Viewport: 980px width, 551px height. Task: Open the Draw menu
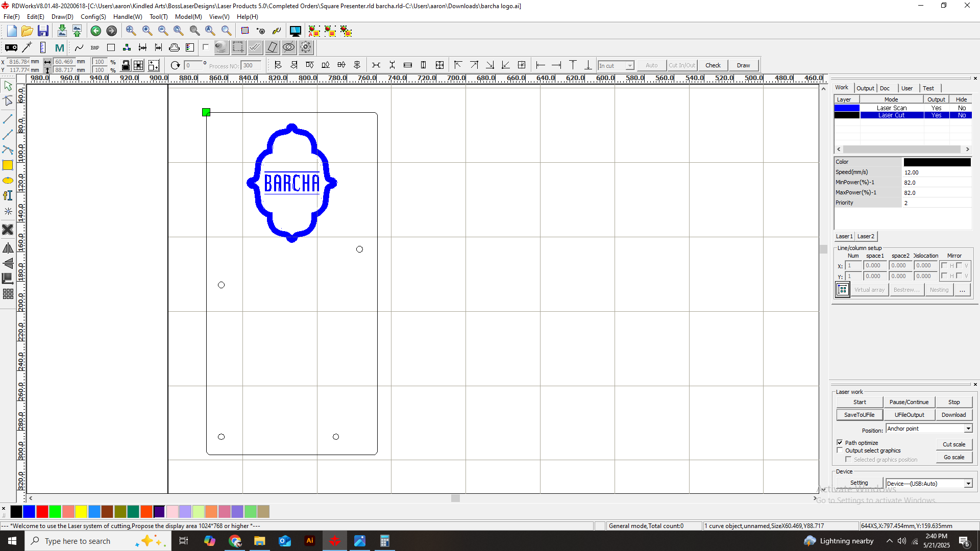click(62, 17)
